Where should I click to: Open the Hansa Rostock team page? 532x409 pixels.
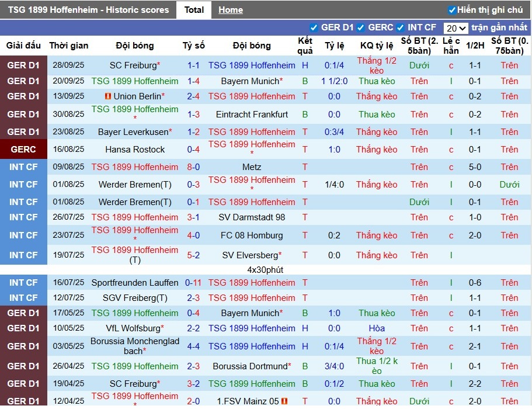(x=135, y=150)
